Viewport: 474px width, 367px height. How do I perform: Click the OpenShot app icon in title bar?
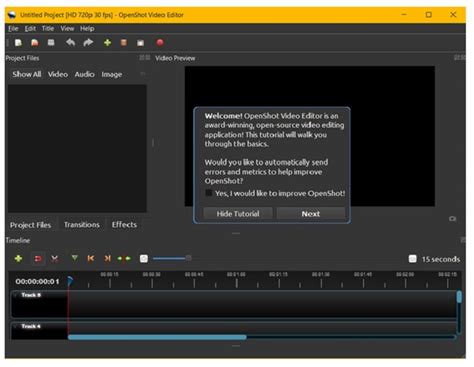coord(12,15)
